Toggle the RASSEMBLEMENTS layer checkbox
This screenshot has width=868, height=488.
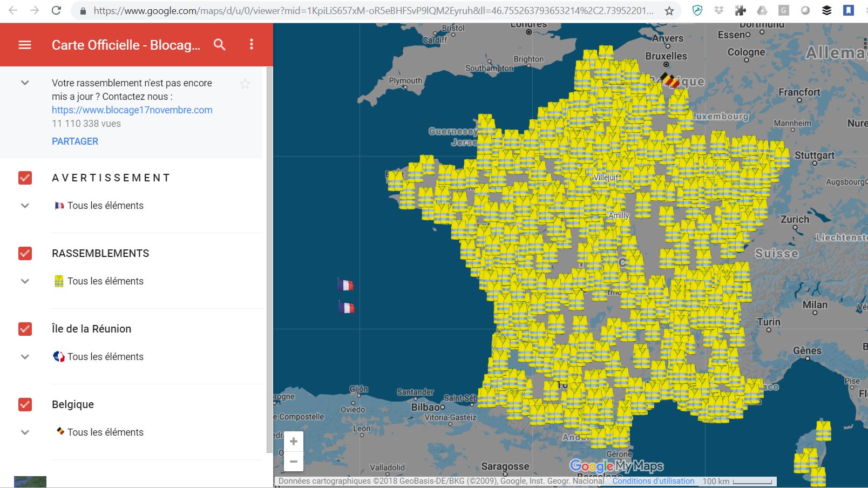(25, 253)
